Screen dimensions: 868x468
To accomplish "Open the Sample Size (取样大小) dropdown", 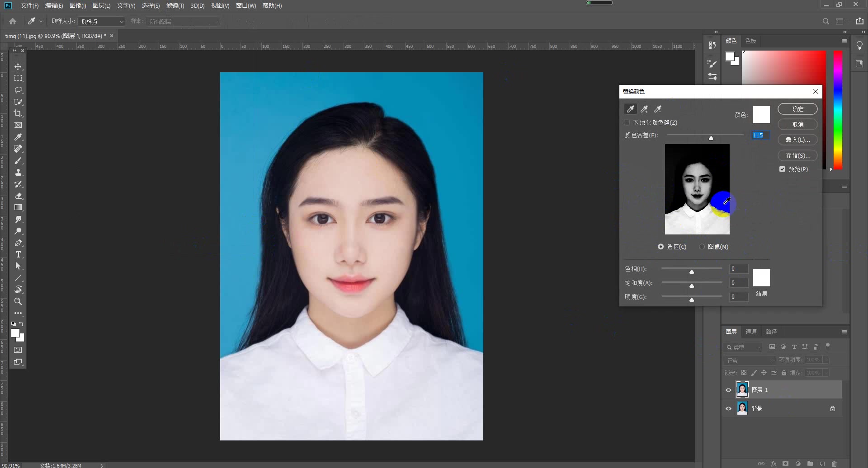I will coord(102,21).
